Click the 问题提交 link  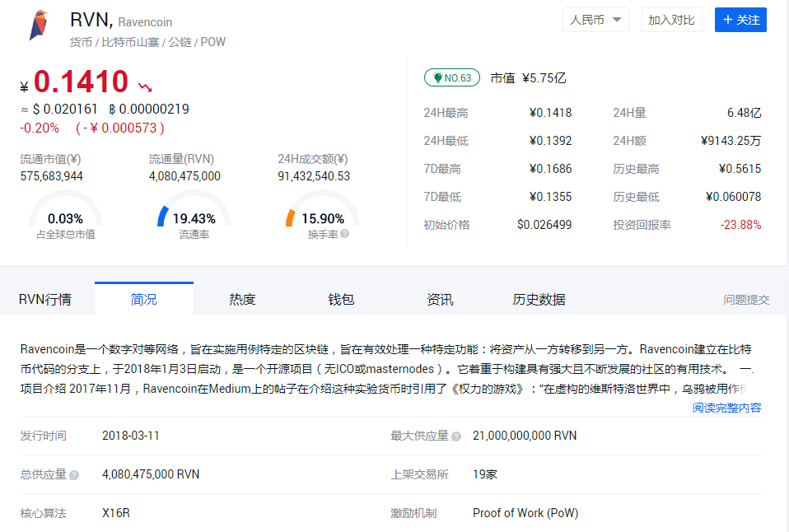(746, 300)
